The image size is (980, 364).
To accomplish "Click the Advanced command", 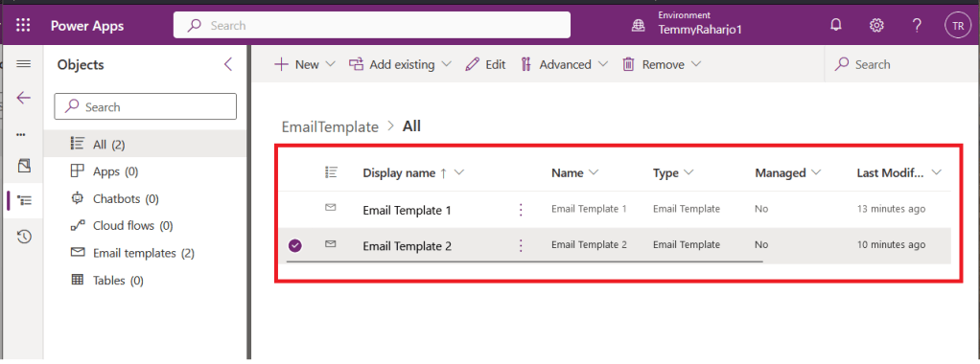I will coord(555,64).
